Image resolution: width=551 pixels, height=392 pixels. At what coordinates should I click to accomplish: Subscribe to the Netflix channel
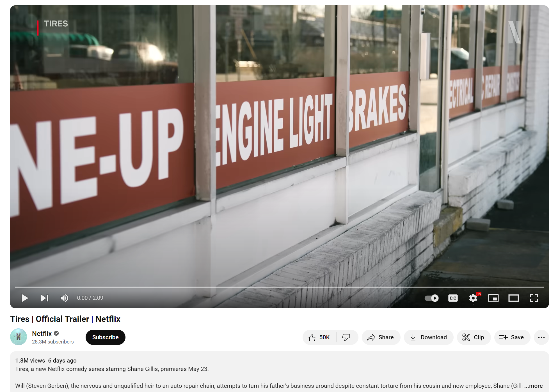[x=105, y=337]
